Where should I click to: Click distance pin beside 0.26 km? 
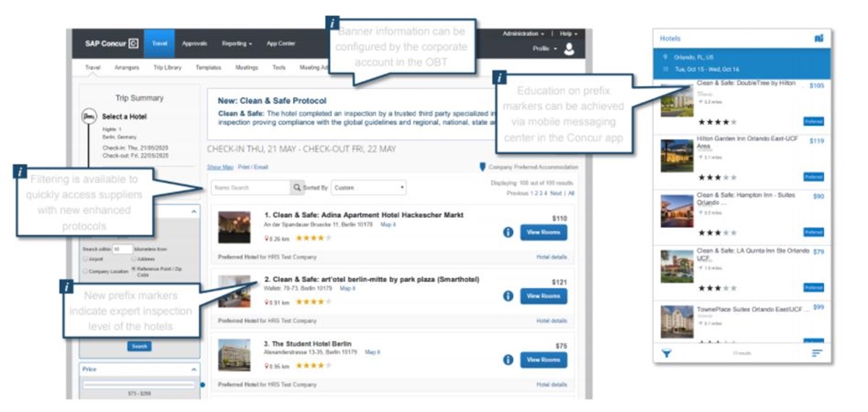(x=267, y=238)
